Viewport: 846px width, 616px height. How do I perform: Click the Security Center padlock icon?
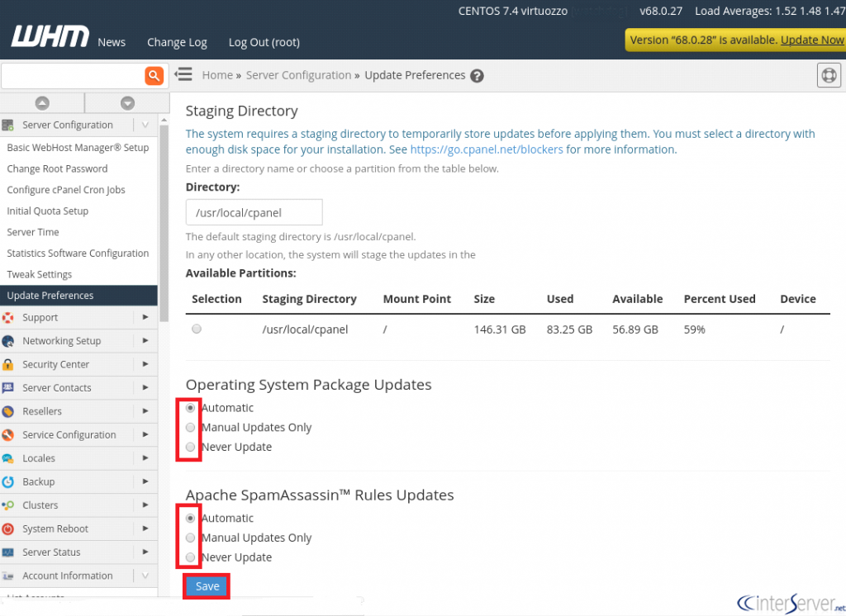point(8,365)
